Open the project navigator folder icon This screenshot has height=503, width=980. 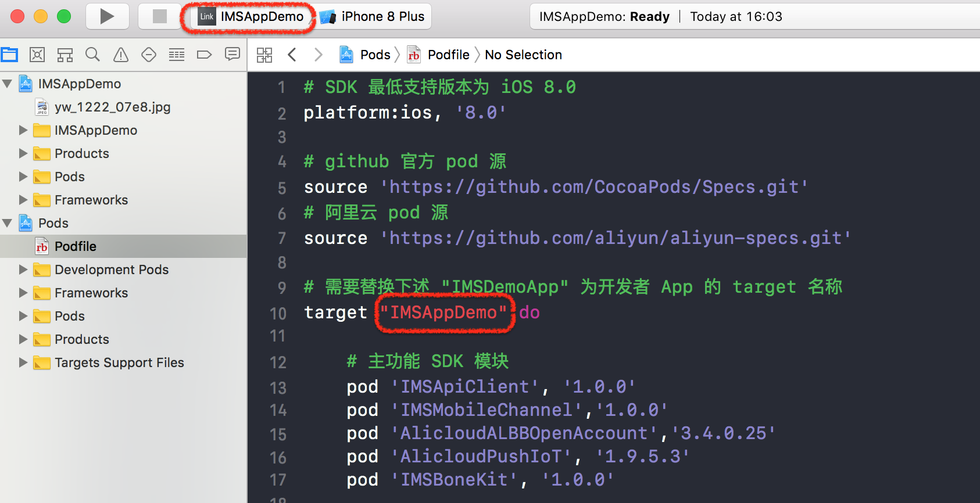[x=9, y=55]
